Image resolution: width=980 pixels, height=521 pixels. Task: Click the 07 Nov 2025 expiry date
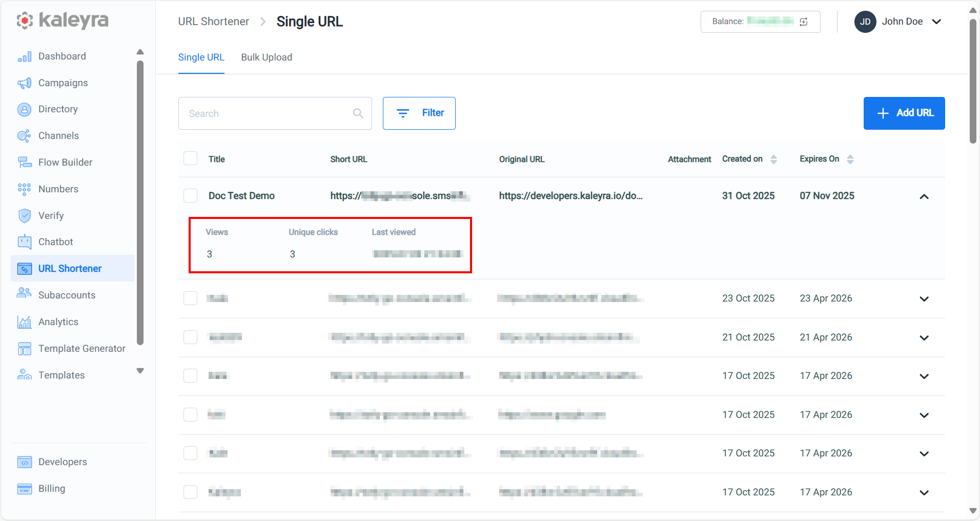coord(827,196)
